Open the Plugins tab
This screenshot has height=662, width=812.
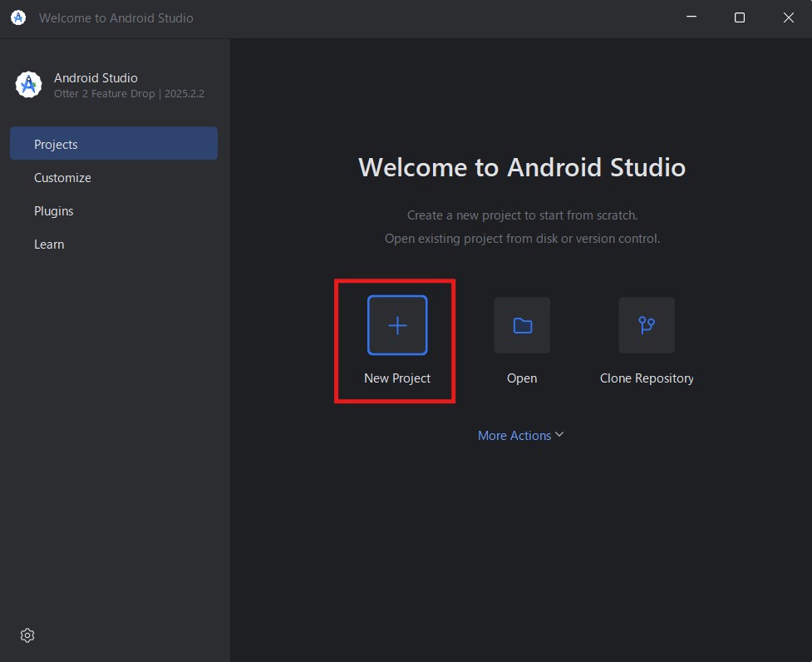click(x=54, y=211)
